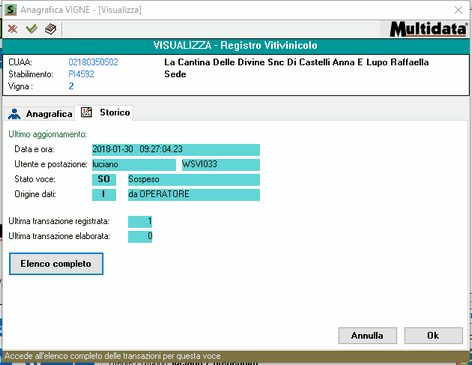Click the Stato voce label
Screen dimensions: 472x365
coord(35,179)
